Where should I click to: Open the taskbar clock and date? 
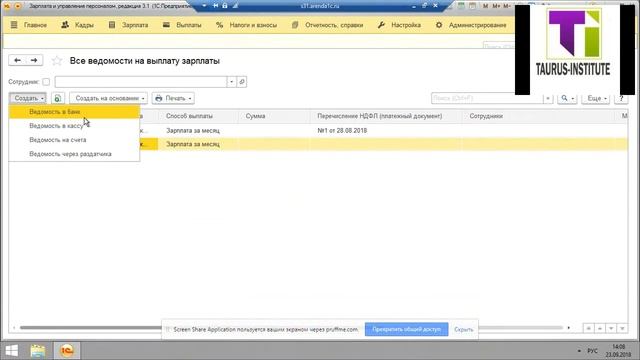pyautogui.click(x=618, y=351)
